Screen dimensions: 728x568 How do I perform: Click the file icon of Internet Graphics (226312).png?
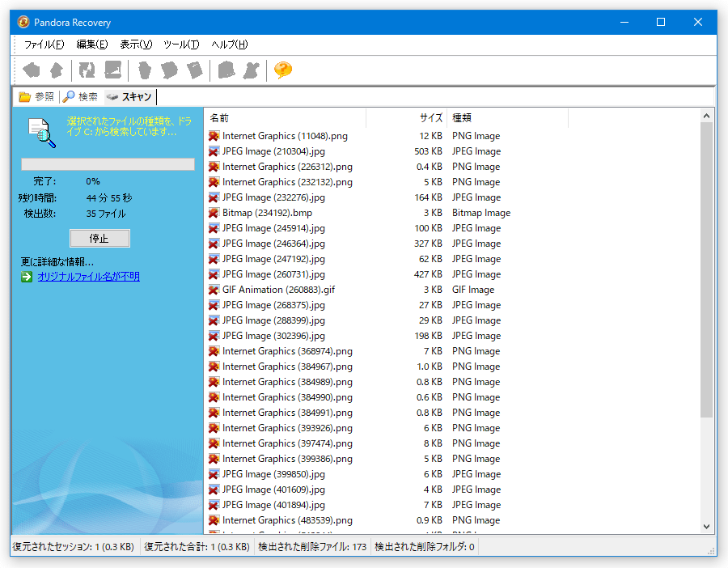click(214, 167)
